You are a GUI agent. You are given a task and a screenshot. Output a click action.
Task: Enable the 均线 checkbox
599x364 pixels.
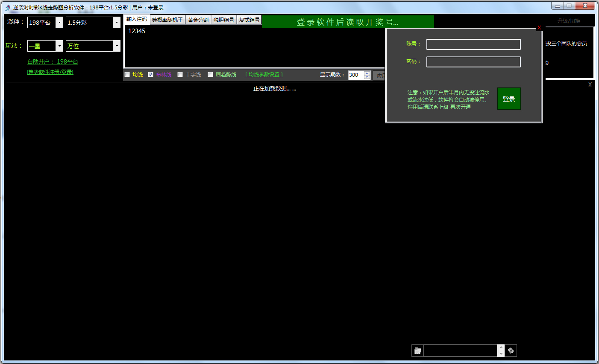click(127, 75)
